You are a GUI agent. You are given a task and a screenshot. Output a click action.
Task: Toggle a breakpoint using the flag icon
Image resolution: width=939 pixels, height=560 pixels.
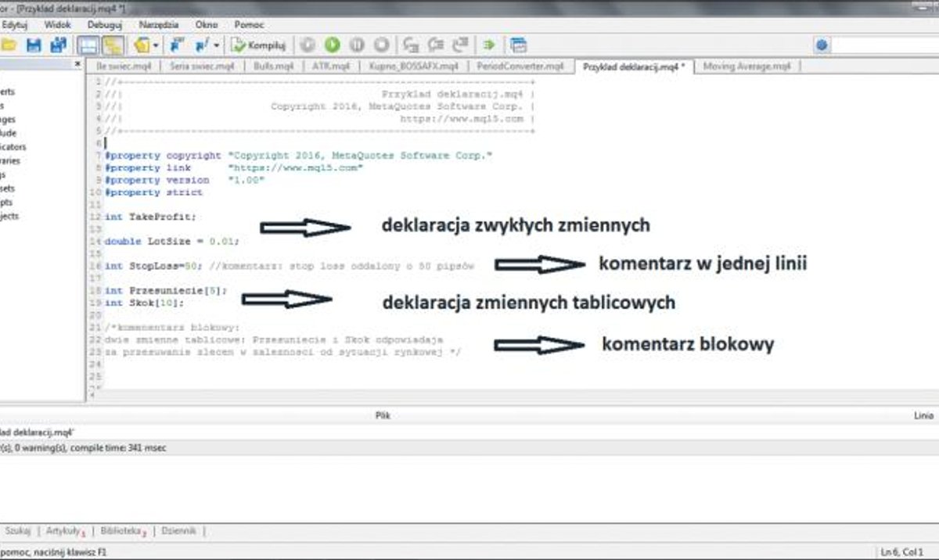[175, 45]
